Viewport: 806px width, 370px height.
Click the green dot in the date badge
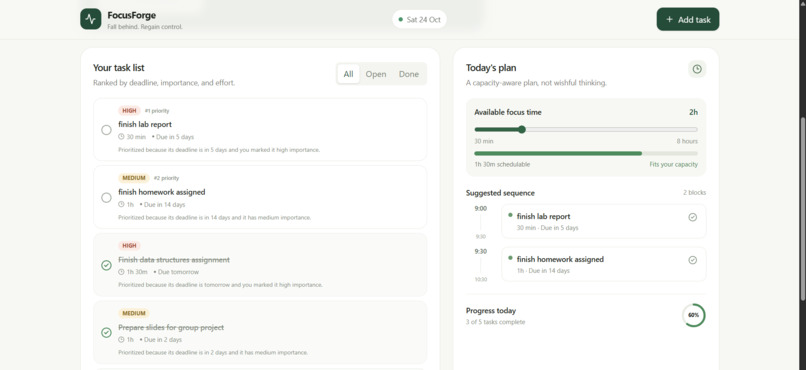tap(400, 20)
